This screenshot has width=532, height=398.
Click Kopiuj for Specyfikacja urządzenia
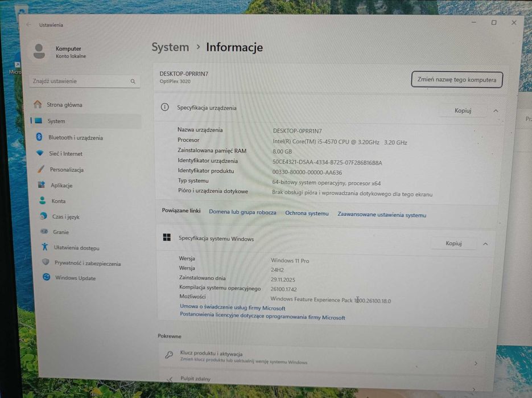463,110
